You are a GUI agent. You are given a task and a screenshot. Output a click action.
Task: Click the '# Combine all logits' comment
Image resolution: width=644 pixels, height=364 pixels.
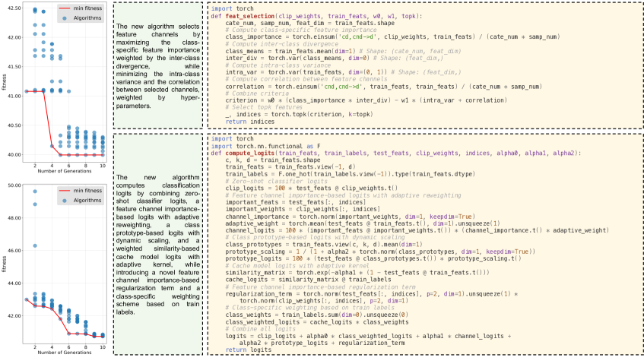pos(260,329)
